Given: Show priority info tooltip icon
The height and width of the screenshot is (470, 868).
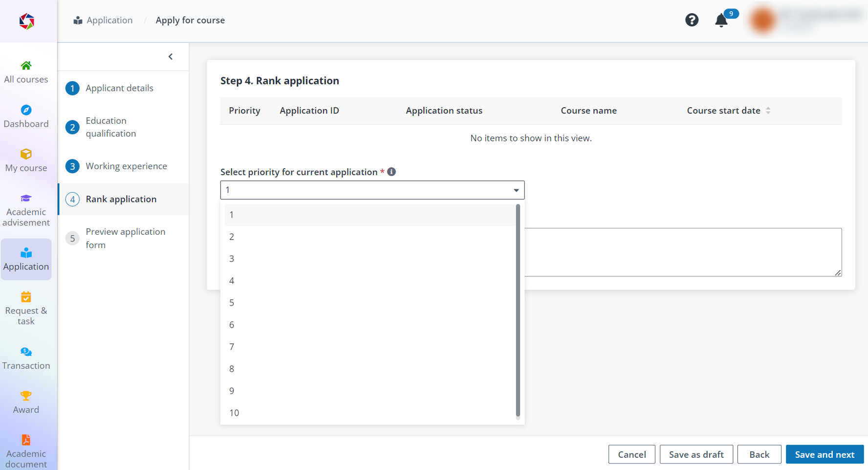Looking at the screenshot, I should click(x=391, y=172).
